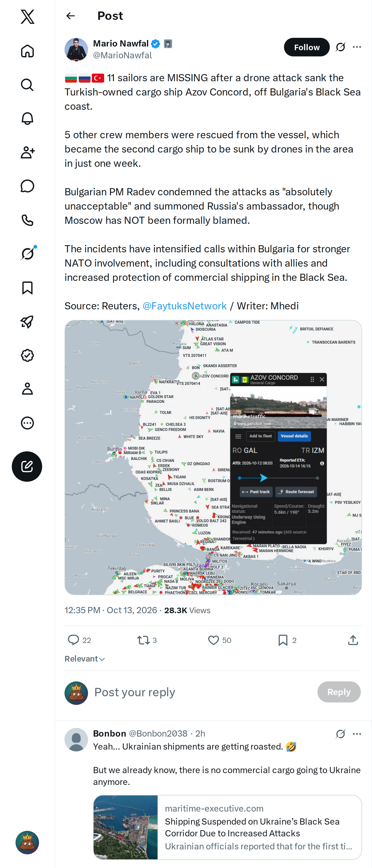Expand the Relevant replies sort dropdown
The width and height of the screenshot is (372, 868).
85,659
